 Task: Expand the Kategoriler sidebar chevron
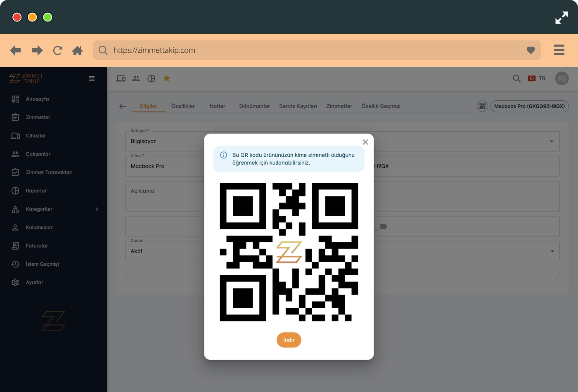coord(97,209)
